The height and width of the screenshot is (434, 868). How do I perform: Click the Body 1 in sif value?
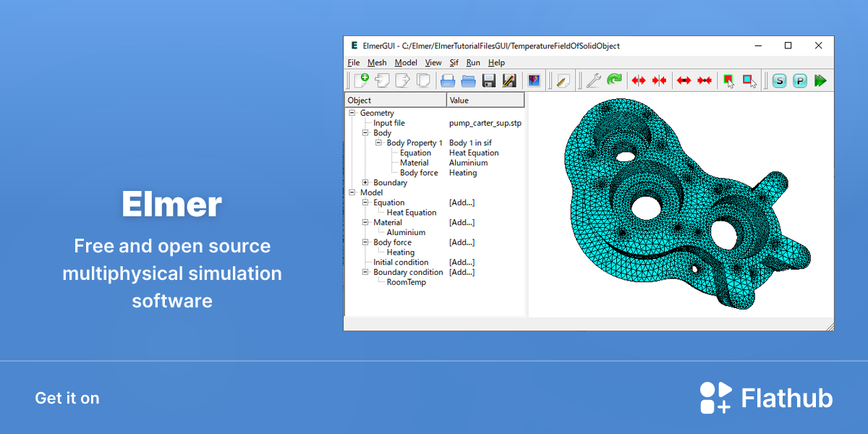point(470,142)
